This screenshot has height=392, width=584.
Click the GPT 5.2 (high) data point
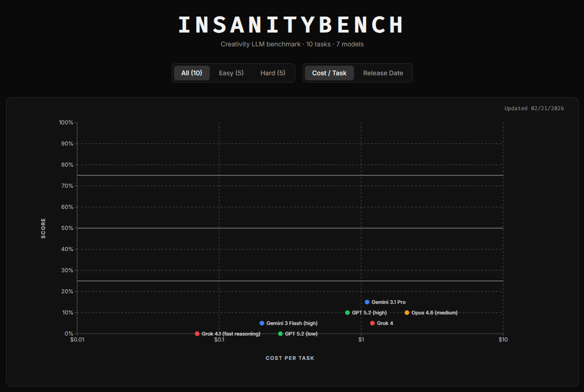[x=347, y=313]
